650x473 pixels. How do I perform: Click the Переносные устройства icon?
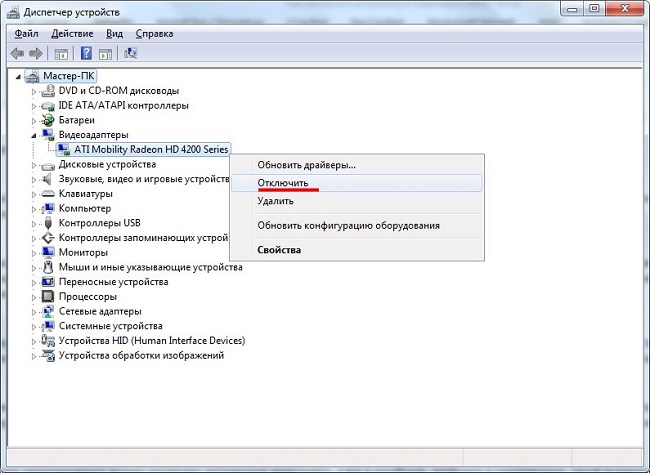pos(48,282)
